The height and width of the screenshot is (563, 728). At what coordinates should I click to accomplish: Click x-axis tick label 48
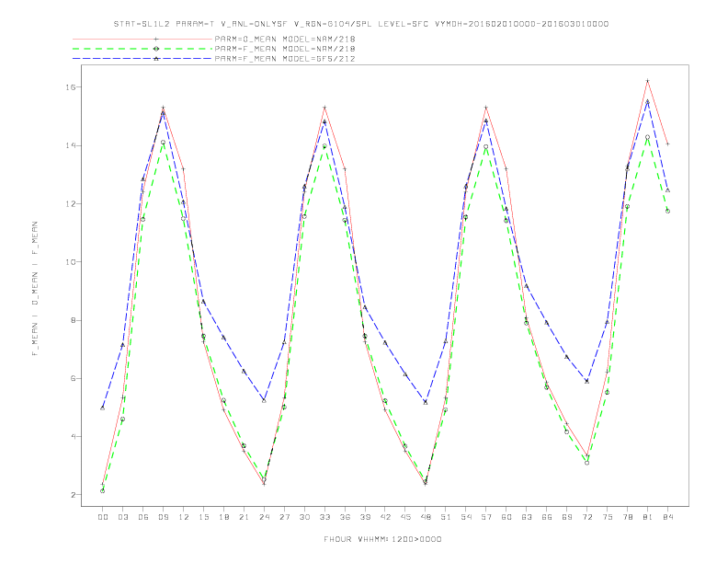pyautogui.click(x=426, y=517)
